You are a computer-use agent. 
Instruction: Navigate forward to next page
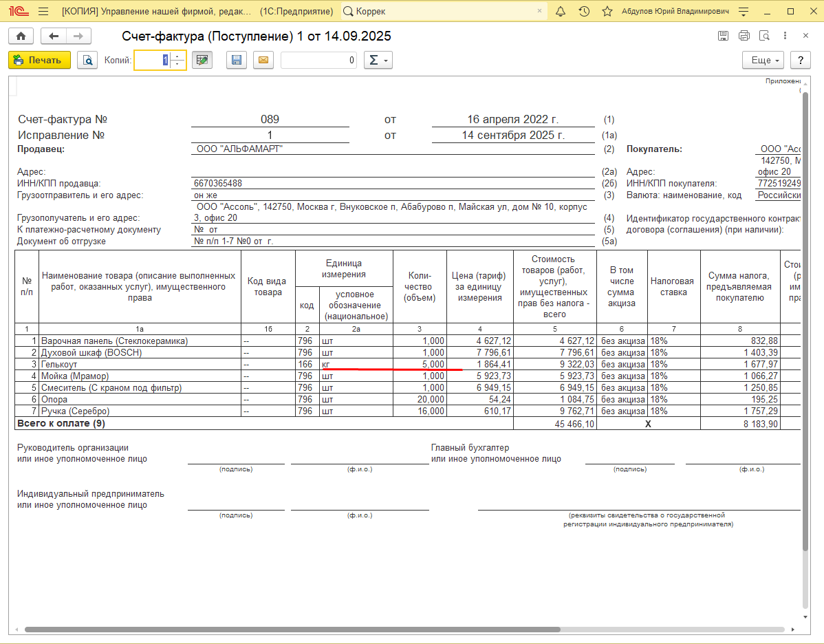pyautogui.click(x=78, y=36)
